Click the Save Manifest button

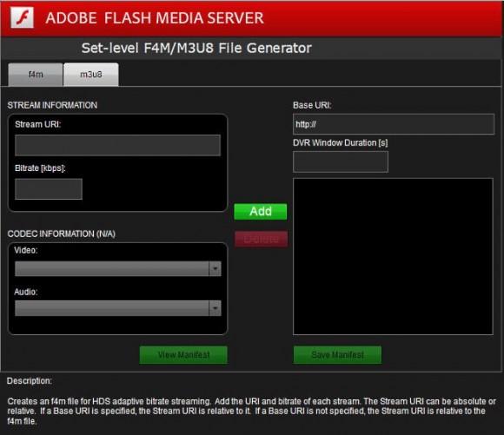tap(337, 354)
